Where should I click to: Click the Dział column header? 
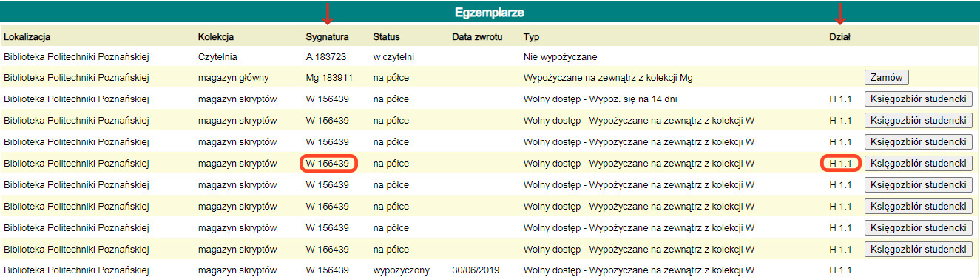(x=839, y=36)
